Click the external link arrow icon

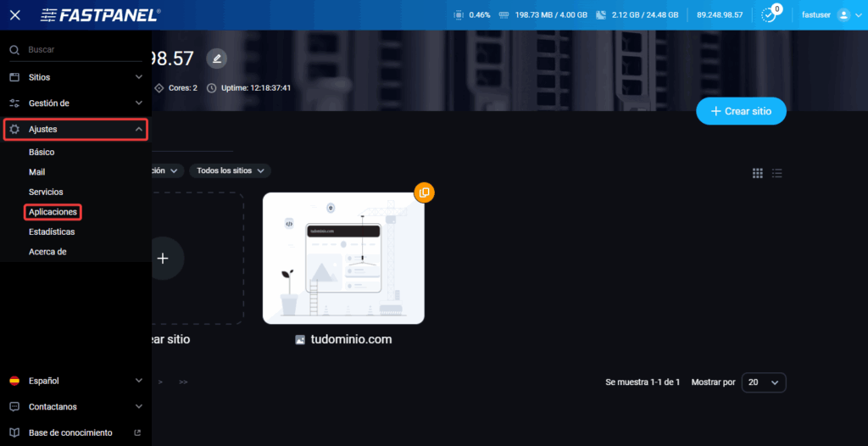[x=138, y=432]
